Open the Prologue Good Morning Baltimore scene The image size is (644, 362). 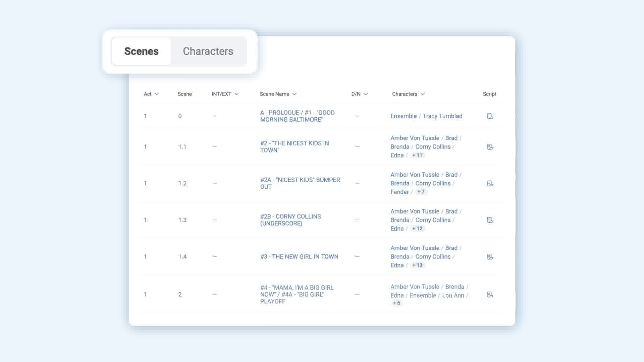(297, 116)
